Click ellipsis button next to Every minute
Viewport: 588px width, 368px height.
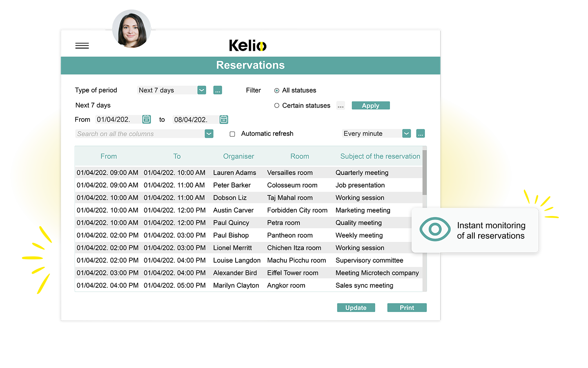tap(420, 133)
